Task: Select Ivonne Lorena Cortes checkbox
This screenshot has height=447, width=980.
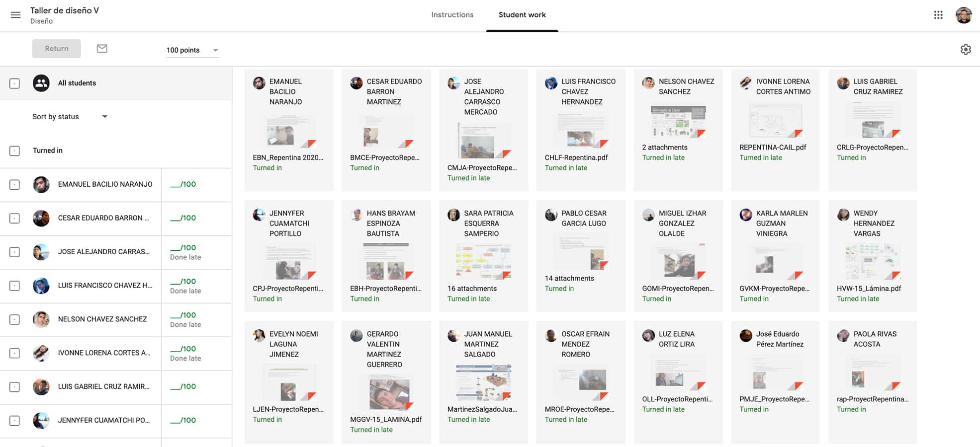Action: (15, 353)
